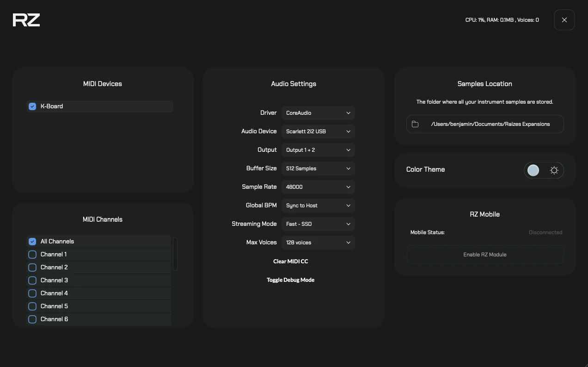The height and width of the screenshot is (367, 588).
Task: Open the Driver dropdown
Action: 318,112
